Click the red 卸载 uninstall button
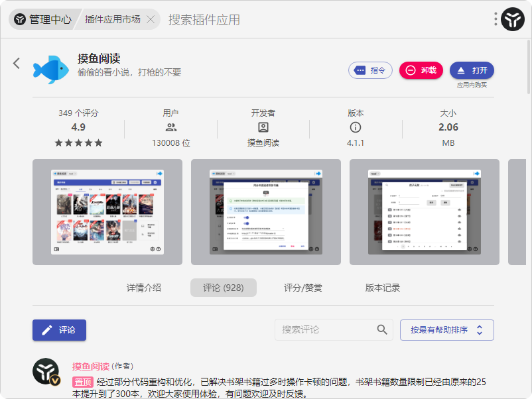Screen dimensions: 532x399 click(x=421, y=70)
